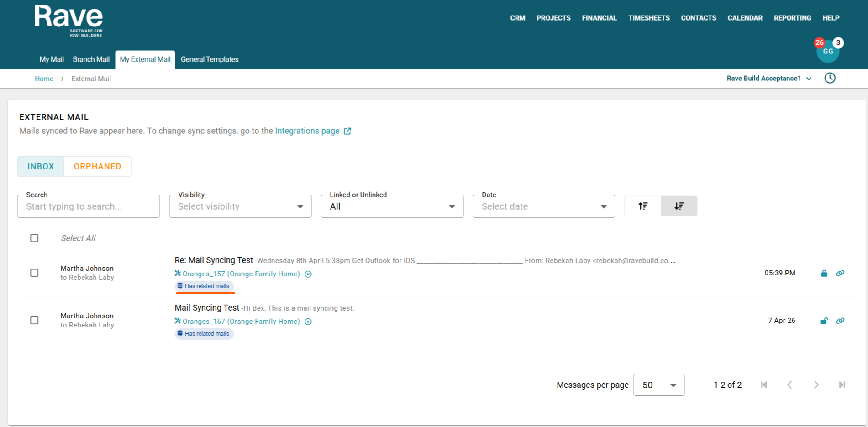This screenshot has height=427, width=868.
Task: Sort mails in ascending order
Action: click(642, 206)
